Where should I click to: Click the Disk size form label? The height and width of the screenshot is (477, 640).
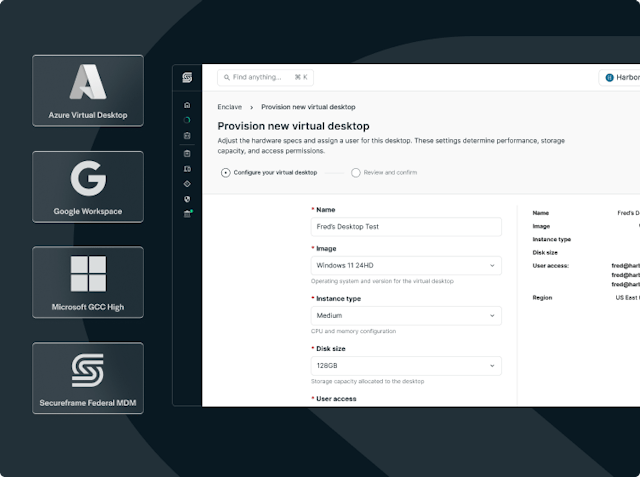click(331, 349)
